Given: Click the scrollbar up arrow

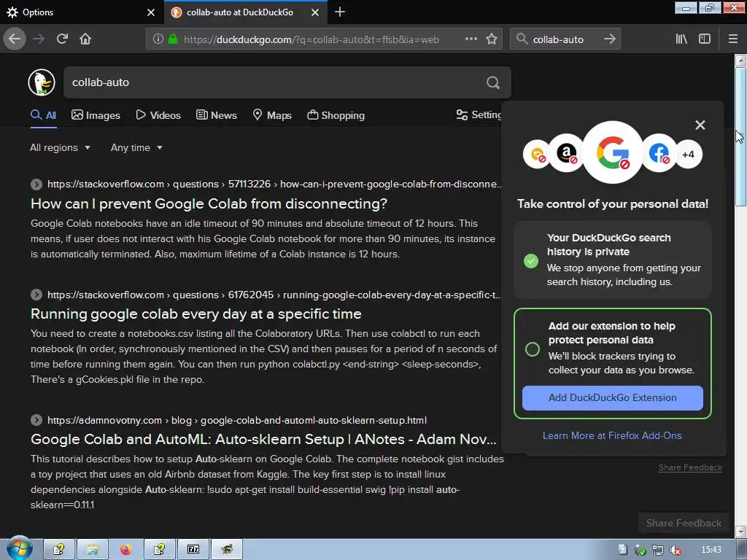Looking at the screenshot, I should pos(740,61).
